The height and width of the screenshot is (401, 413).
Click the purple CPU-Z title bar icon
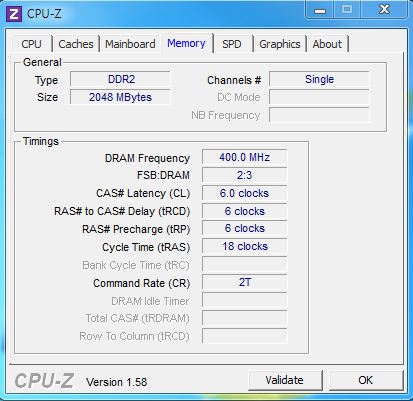14,14
